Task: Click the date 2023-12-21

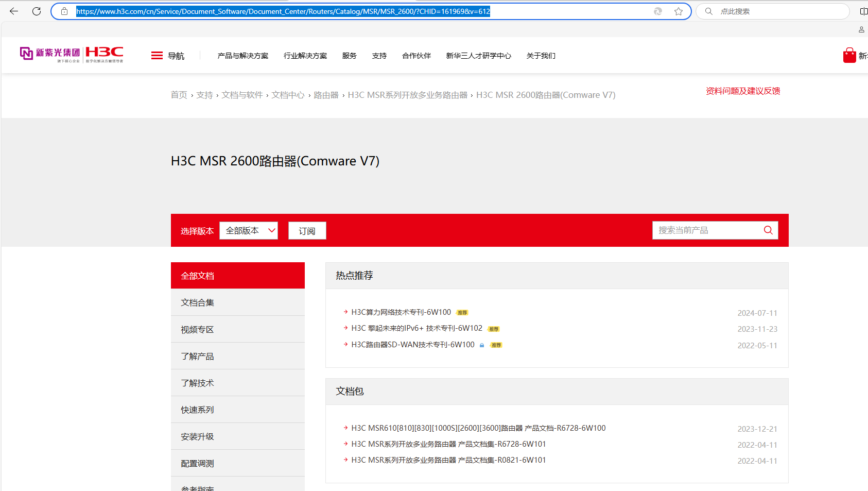Action: [757, 429]
